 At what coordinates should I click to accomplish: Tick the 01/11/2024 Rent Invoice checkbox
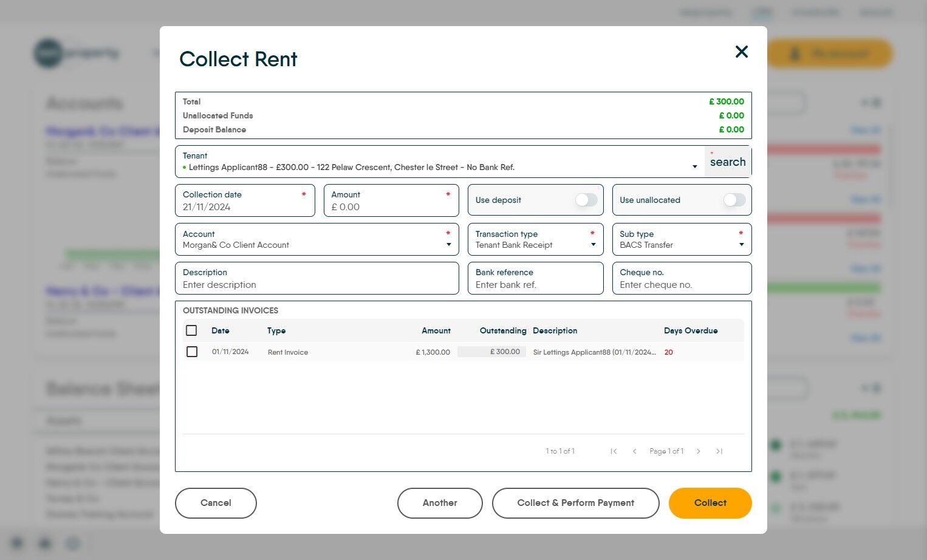[192, 352]
